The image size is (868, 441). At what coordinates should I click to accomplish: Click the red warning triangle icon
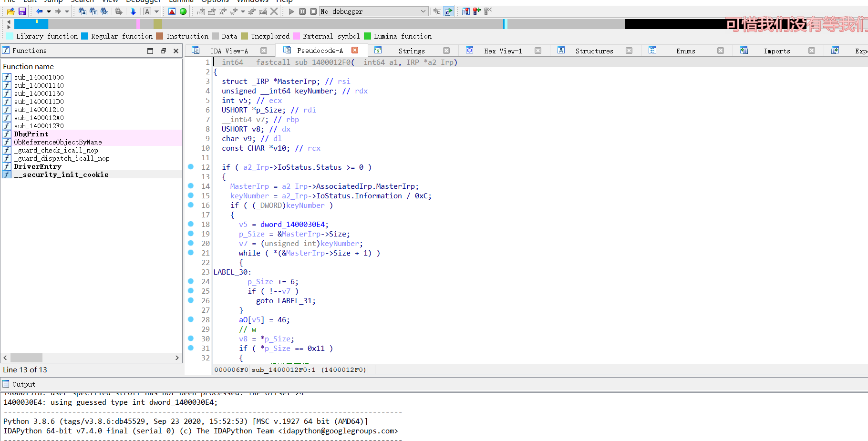coord(172,11)
